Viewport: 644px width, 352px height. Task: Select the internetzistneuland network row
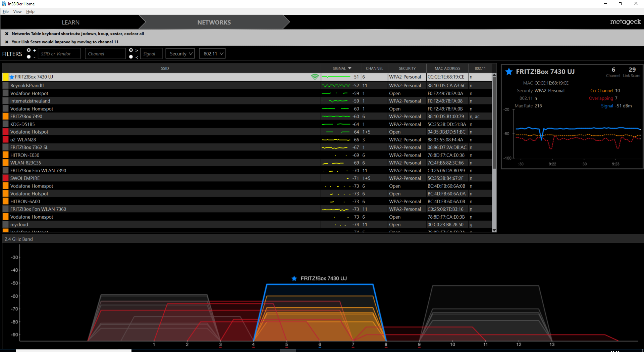pyautogui.click(x=247, y=101)
